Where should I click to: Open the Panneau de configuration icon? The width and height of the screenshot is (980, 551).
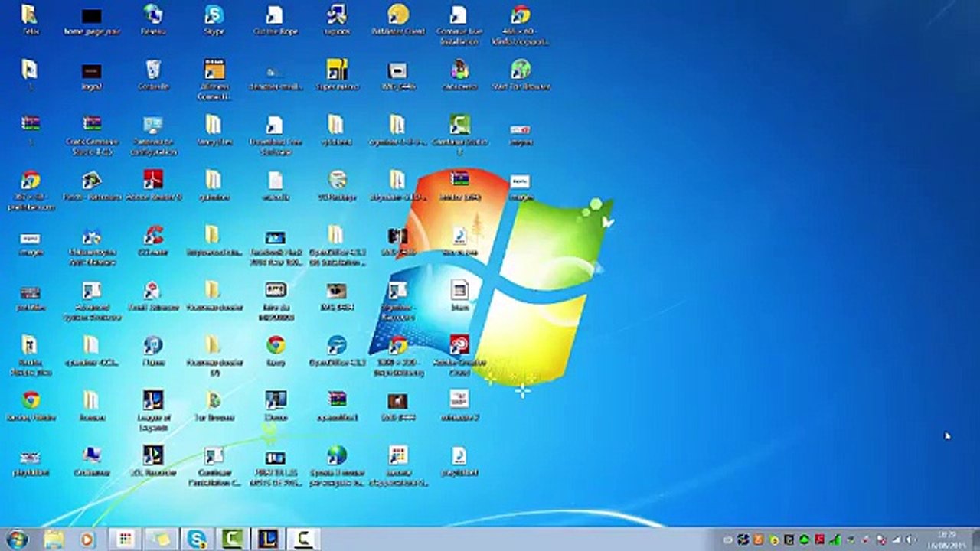tap(152, 135)
